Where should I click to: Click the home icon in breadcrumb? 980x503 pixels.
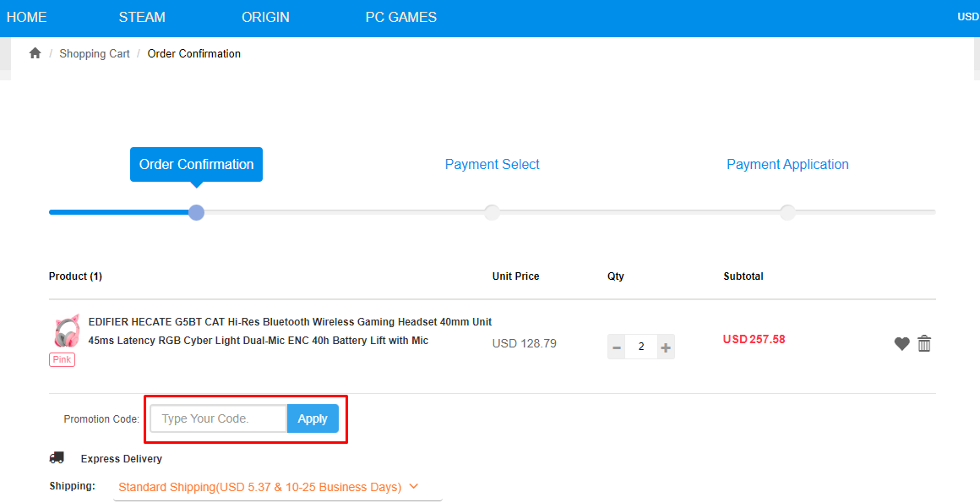35,53
